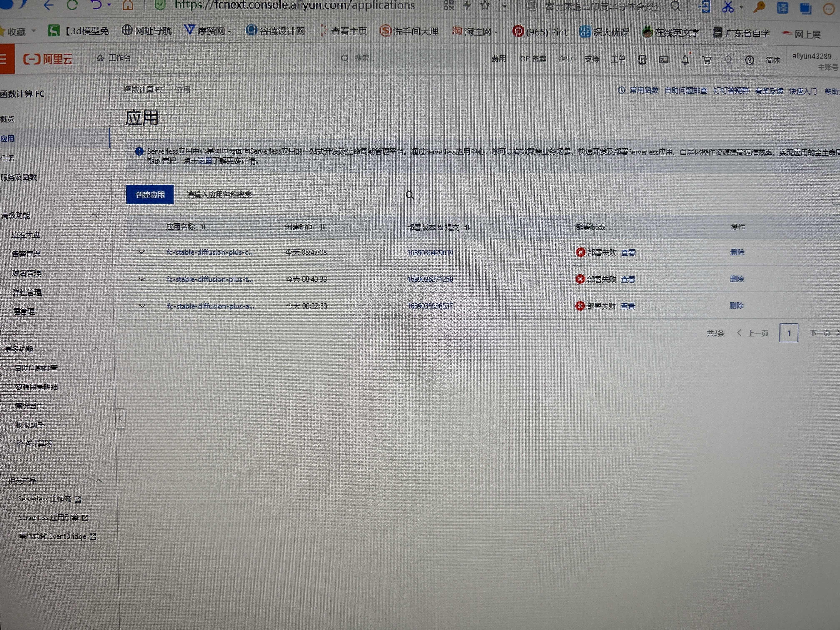
Task: Click page number 1 in pagination
Action: [788, 333]
